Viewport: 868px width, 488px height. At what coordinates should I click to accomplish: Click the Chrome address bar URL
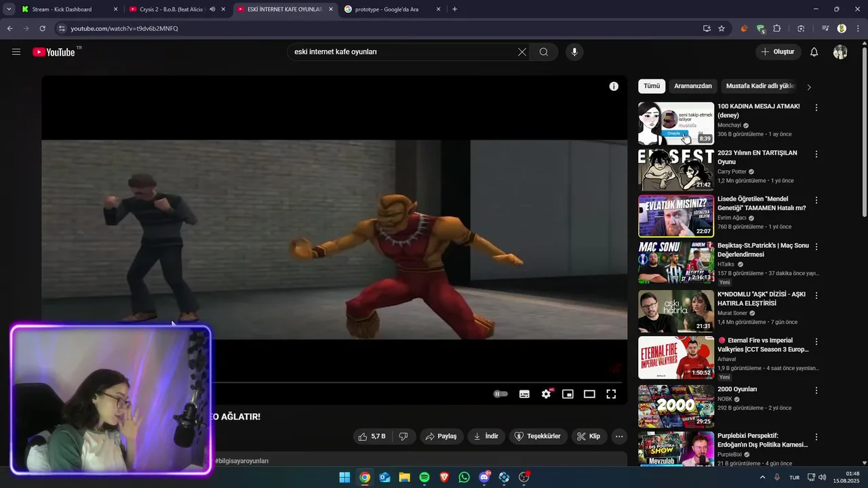tap(124, 28)
